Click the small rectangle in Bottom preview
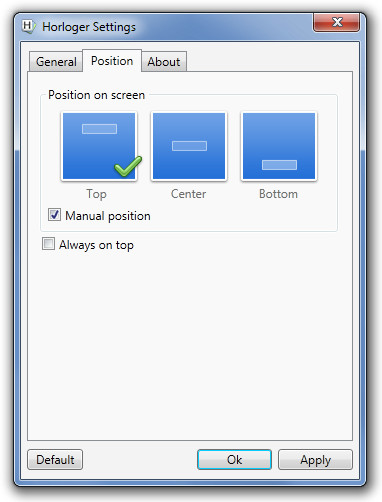 coord(279,165)
